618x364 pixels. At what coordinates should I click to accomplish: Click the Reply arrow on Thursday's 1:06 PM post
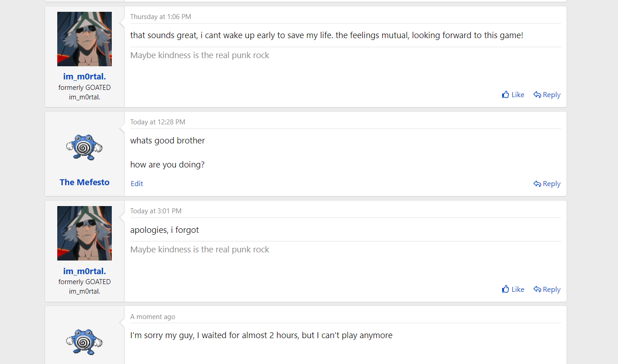click(x=537, y=95)
